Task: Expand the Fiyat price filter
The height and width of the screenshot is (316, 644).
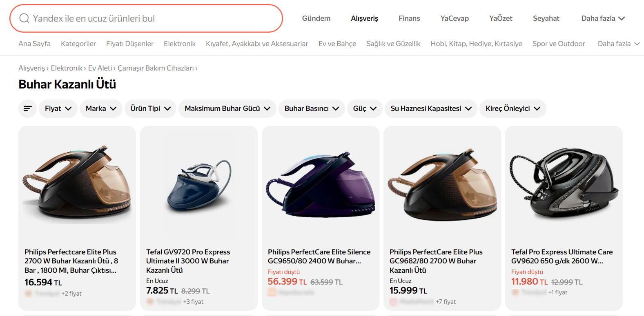Action: pyautogui.click(x=58, y=108)
